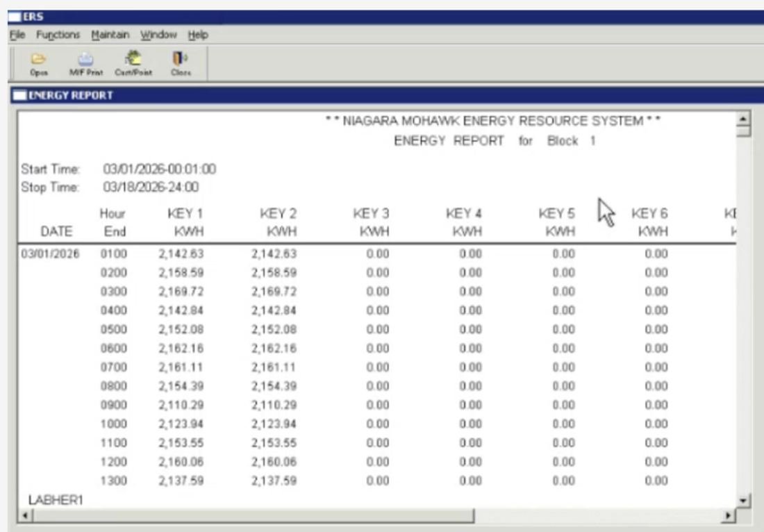The image size is (764, 532).
Task: Click KEY 3 value 0.00 for hour 1200
Action: (378, 462)
